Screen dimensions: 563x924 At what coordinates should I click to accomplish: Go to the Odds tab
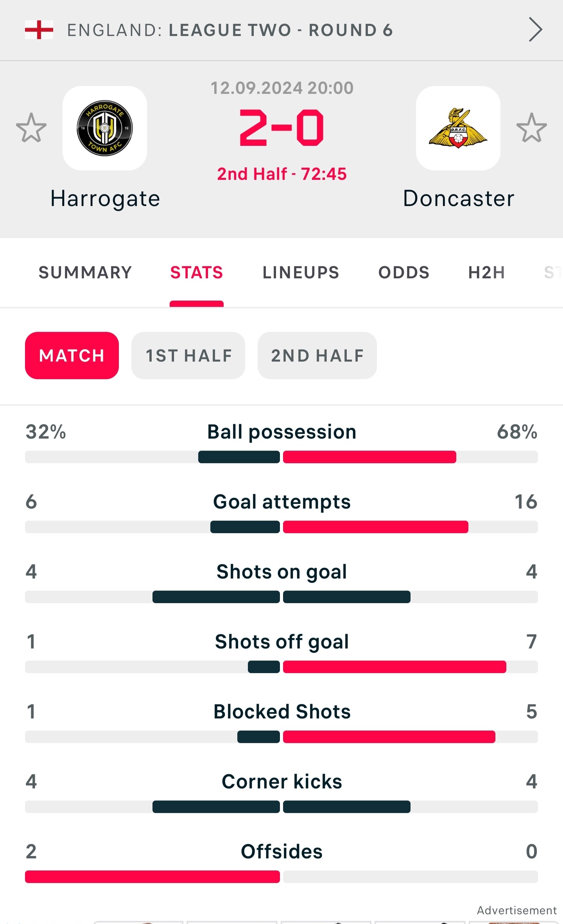click(404, 272)
